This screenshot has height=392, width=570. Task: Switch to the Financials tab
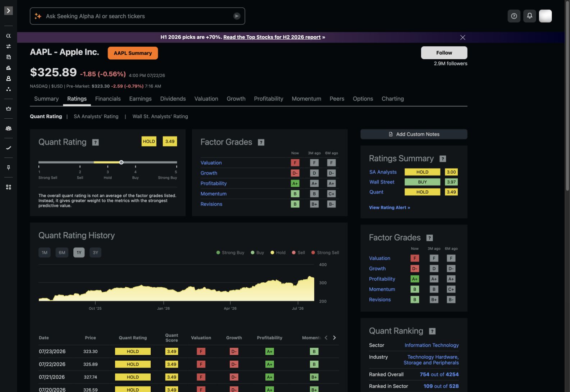(x=108, y=99)
